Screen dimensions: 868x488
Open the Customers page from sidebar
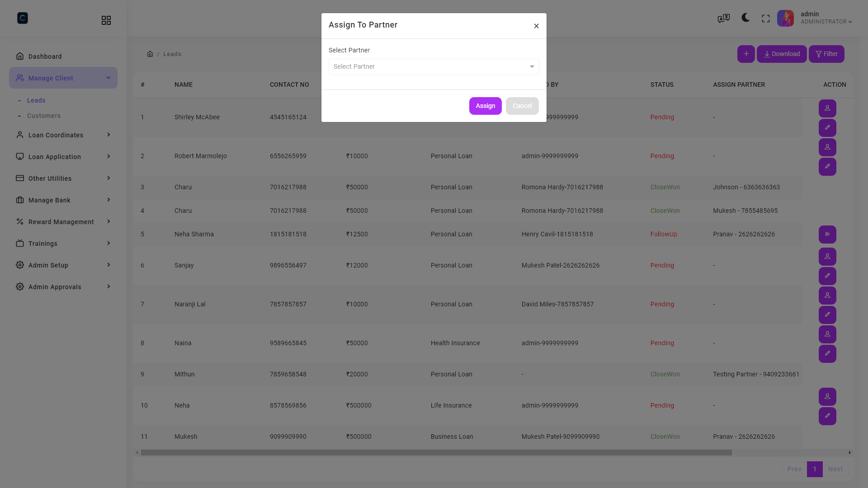[44, 116]
